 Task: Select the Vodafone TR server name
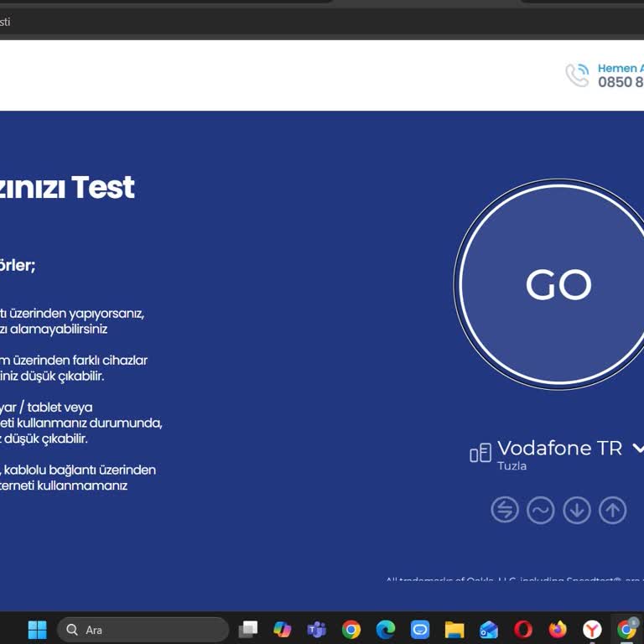coord(559,449)
